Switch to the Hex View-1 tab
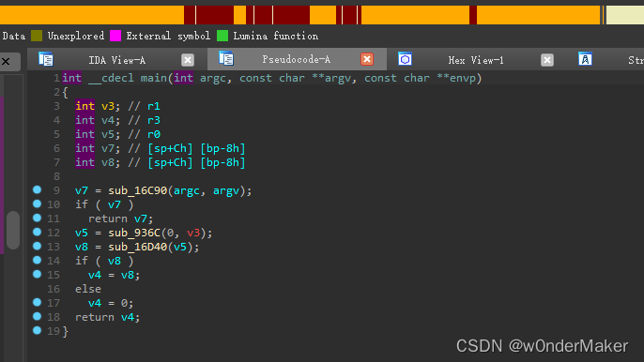The width and height of the screenshot is (644, 362). point(476,60)
